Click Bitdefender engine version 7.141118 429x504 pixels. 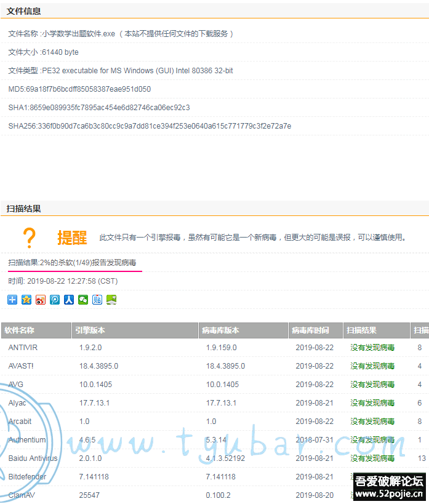click(x=94, y=477)
